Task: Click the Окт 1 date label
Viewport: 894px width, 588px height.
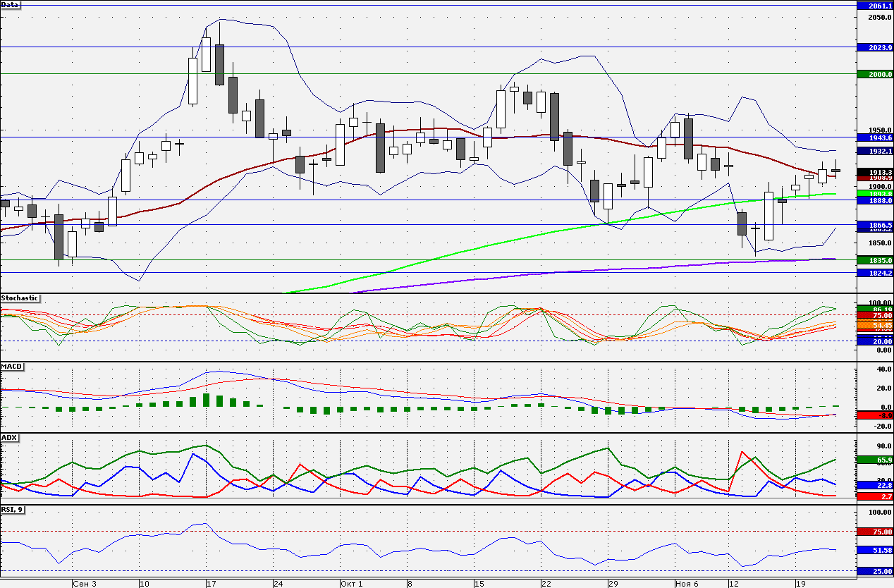Action: (x=352, y=584)
